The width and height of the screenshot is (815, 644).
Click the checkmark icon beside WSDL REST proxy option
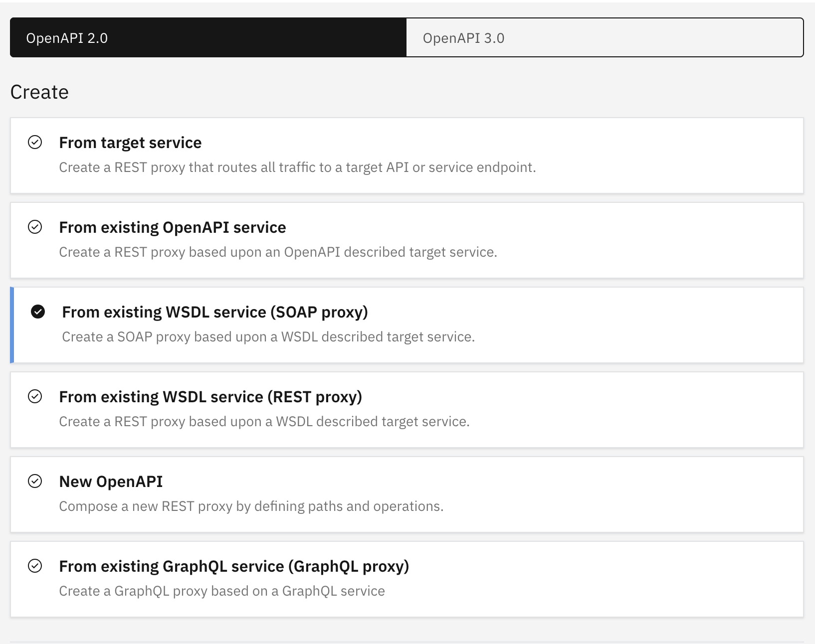[x=35, y=397]
